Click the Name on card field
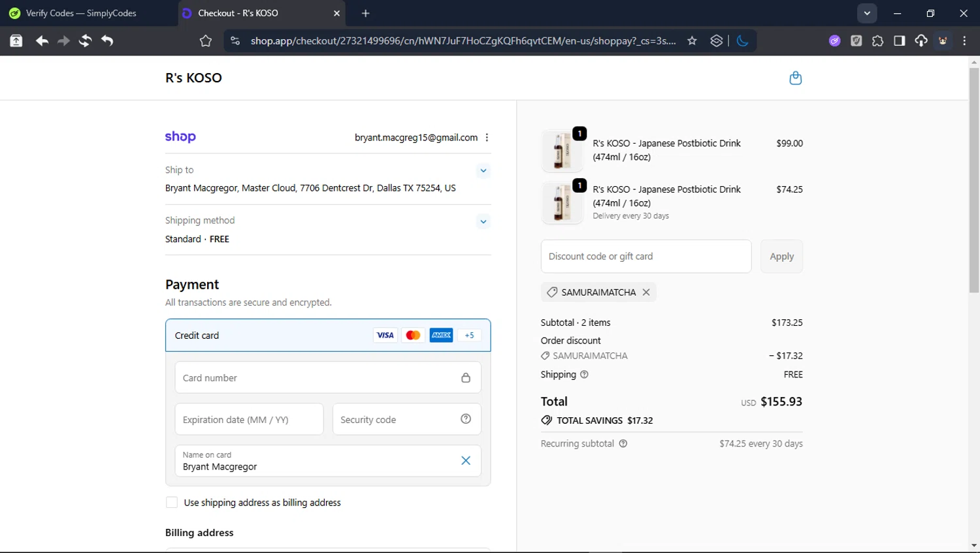 pyautogui.click(x=328, y=461)
